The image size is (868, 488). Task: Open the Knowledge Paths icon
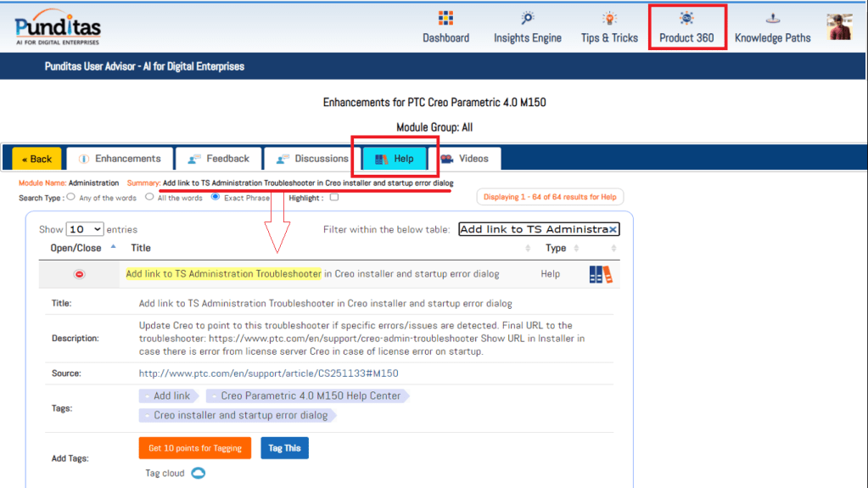[772, 19]
